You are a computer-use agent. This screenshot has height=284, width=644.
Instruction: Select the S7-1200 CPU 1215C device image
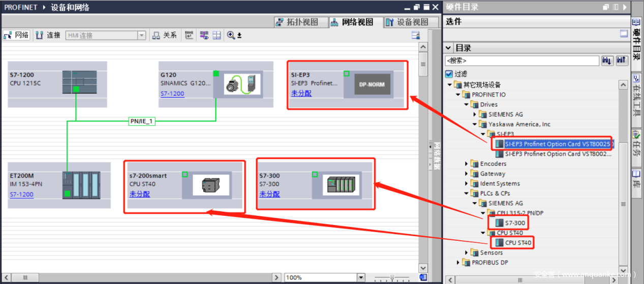pyautogui.click(x=79, y=82)
